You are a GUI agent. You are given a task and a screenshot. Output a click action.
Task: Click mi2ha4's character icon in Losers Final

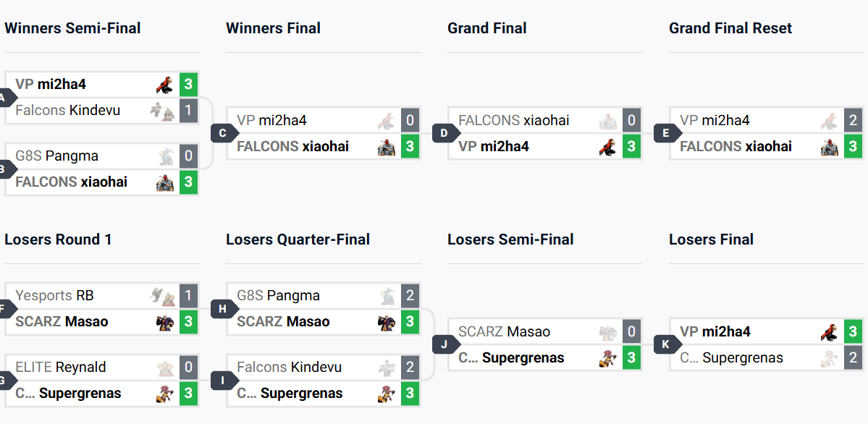tap(829, 332)
